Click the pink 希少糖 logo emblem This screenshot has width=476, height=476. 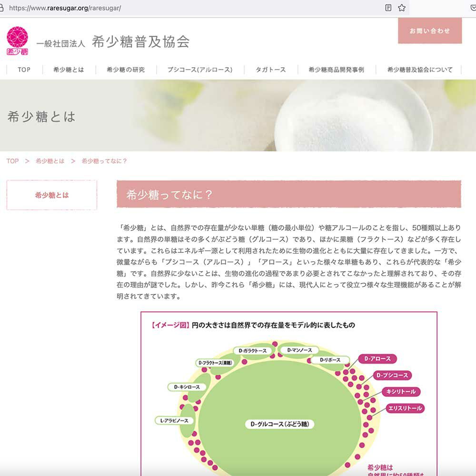tap(17, 40)
